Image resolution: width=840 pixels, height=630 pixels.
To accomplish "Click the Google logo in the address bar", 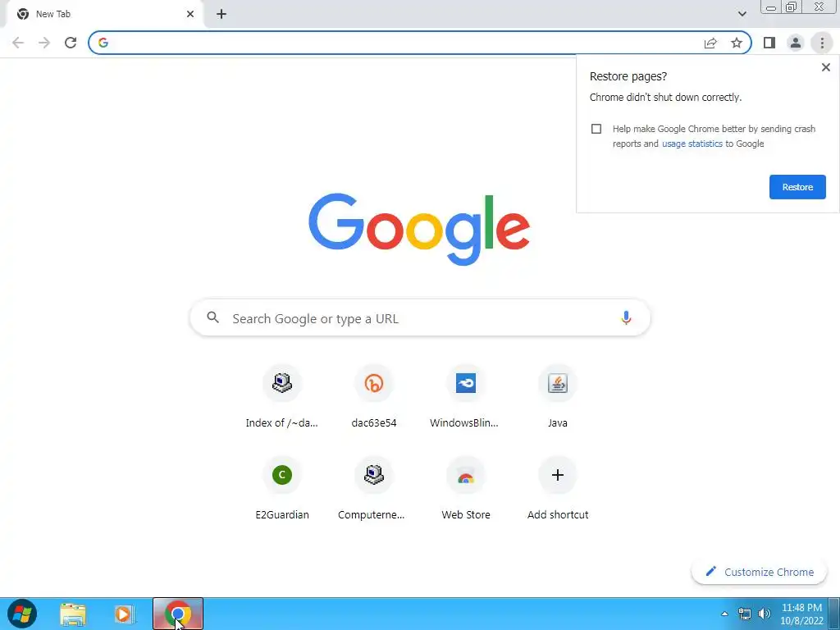I will click(103, 43).
